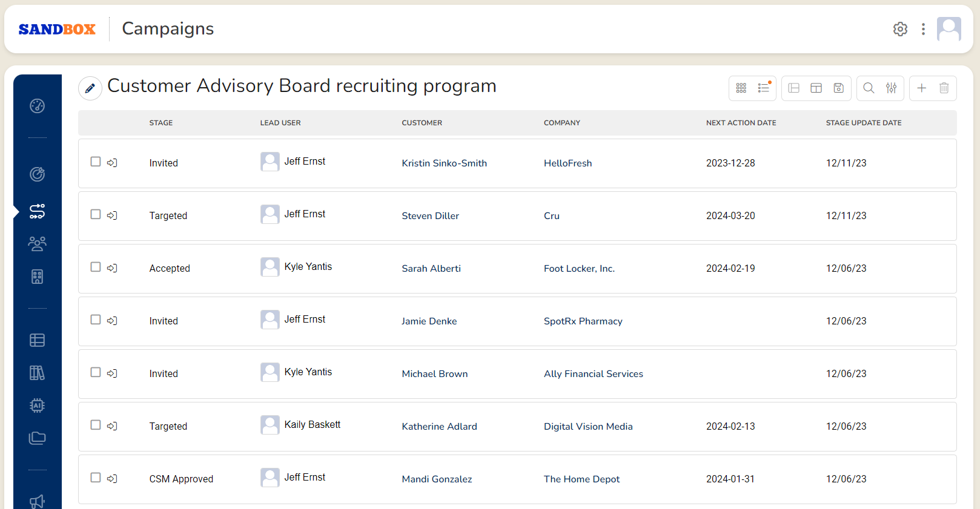Open settings gear in top header
Viewport: 980px width, 509px height.
tap(900, 29)
